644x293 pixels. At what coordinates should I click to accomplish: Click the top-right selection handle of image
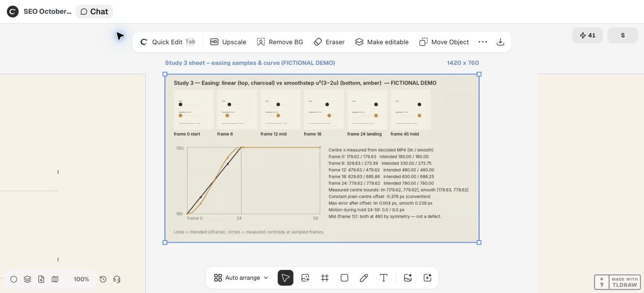tap(479, 74)
